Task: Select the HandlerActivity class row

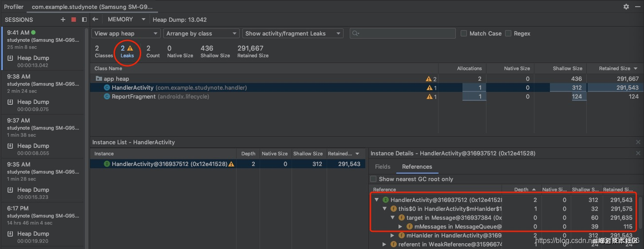Action: click(x=367, y=87)
